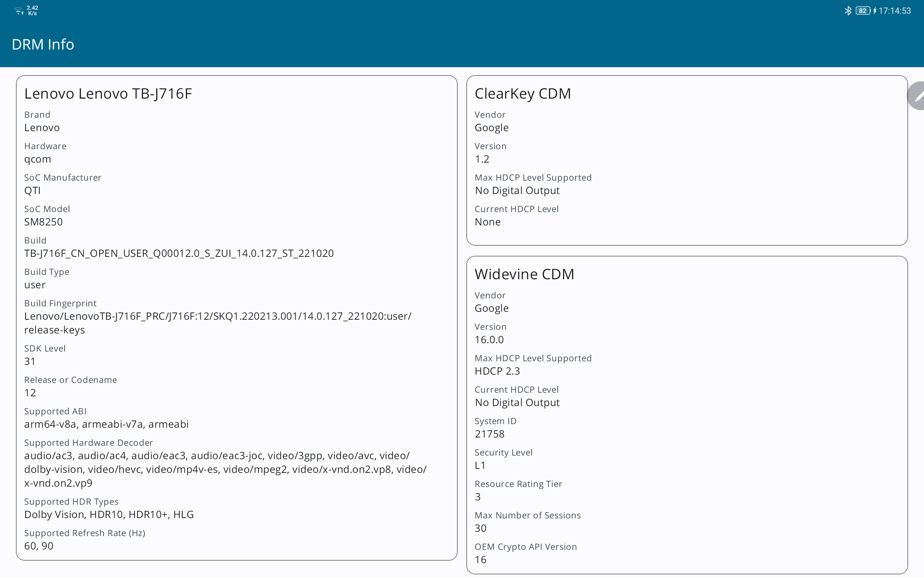Viewport: 924px width, 578px height.
Task: Select OEM Crypto API Version value 16
Action: pos(480,560)
